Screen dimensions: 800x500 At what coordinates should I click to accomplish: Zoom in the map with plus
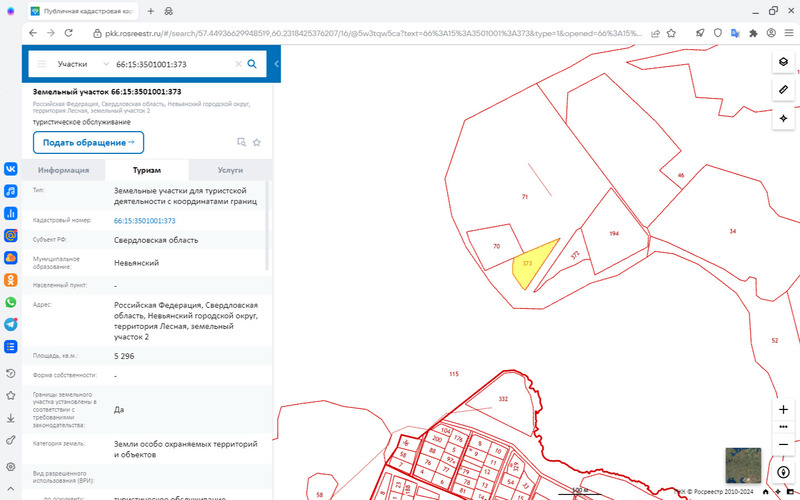pyautogui.click(x=783, y=409)
